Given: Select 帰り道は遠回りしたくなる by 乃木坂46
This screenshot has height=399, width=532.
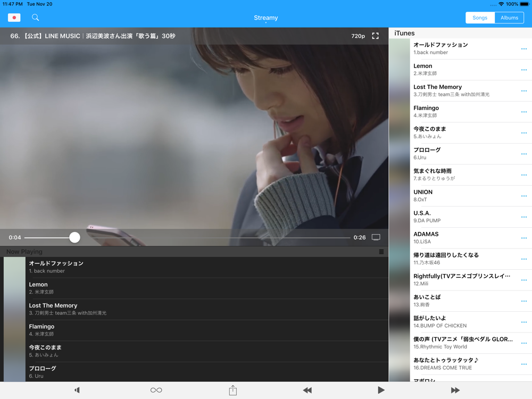Looking at the screenshot, I should (x=460, y=259).
